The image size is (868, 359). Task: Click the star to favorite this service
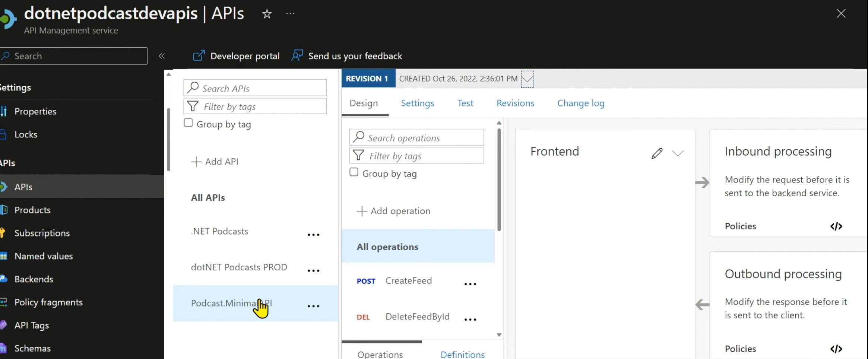click(267, 14)
